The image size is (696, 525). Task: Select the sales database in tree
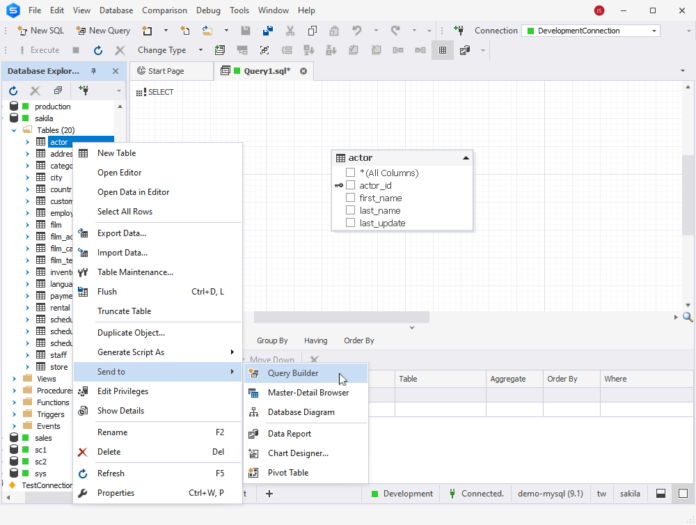pyautogui.click(x=43, y=438)
